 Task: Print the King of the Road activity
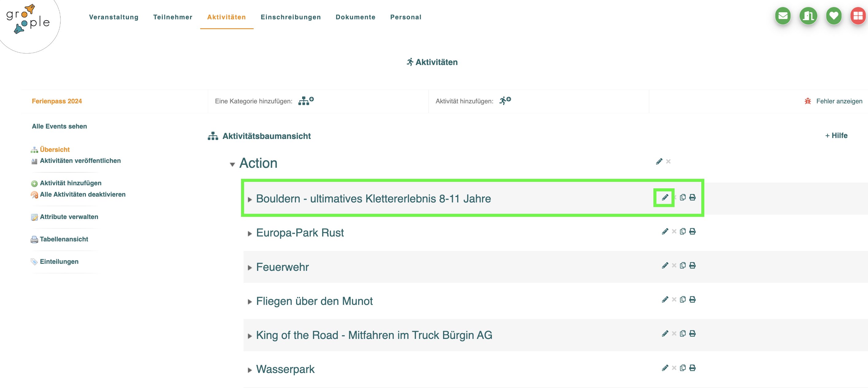(x=692, y=333)
